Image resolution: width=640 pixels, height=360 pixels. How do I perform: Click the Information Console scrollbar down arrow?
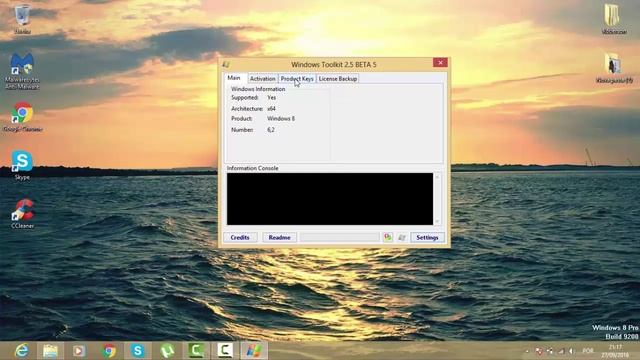click(x=437, y=222)
